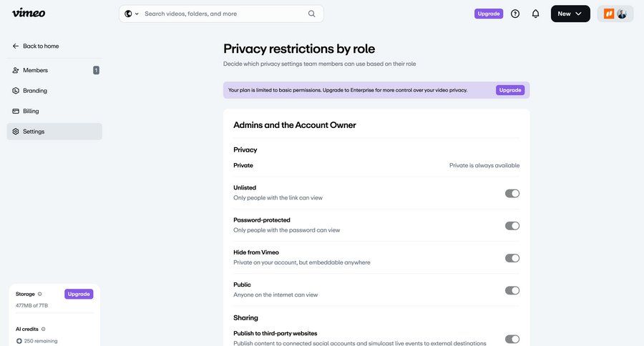Image resolution: width=644 pixels, height=346 pixels.
Task: Click the Settings gear icon
Action: point(16,132)
